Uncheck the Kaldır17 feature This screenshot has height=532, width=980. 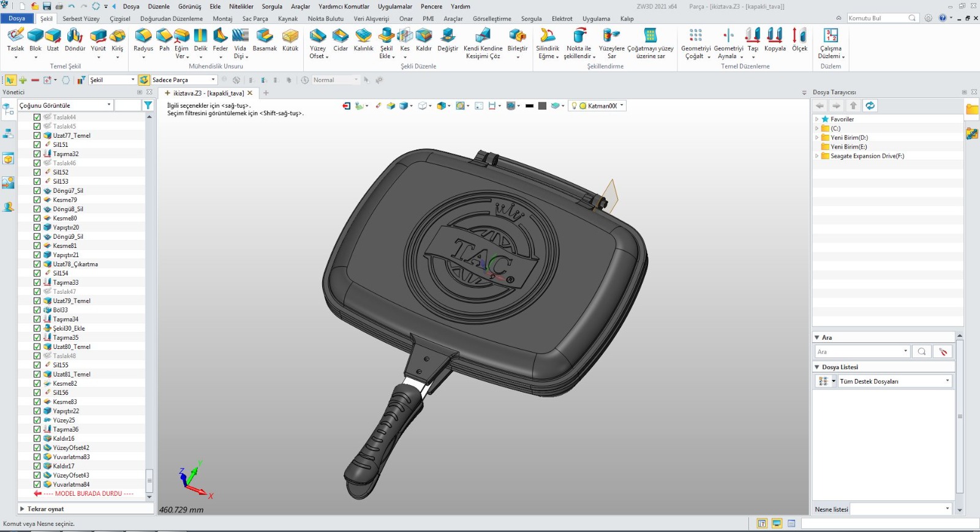pos(37,466)
